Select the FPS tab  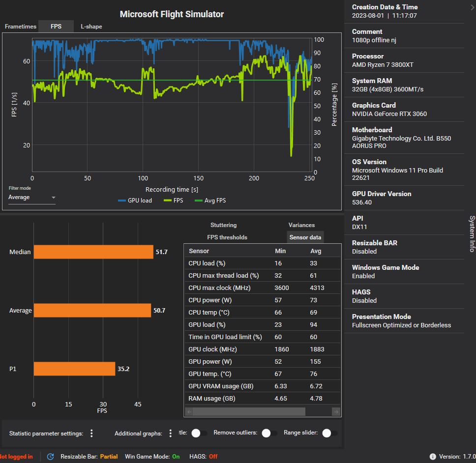pyautogui.click(x=56, y=27)
